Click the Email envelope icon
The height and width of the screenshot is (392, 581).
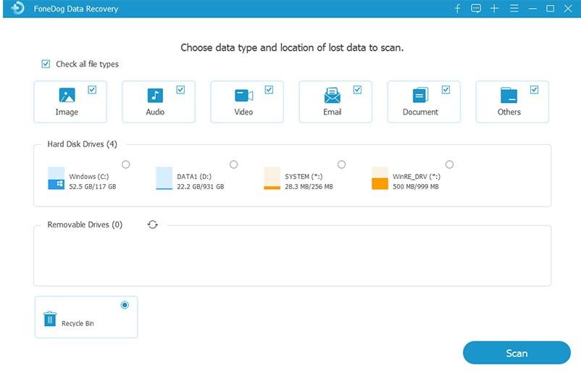(333, 95)
